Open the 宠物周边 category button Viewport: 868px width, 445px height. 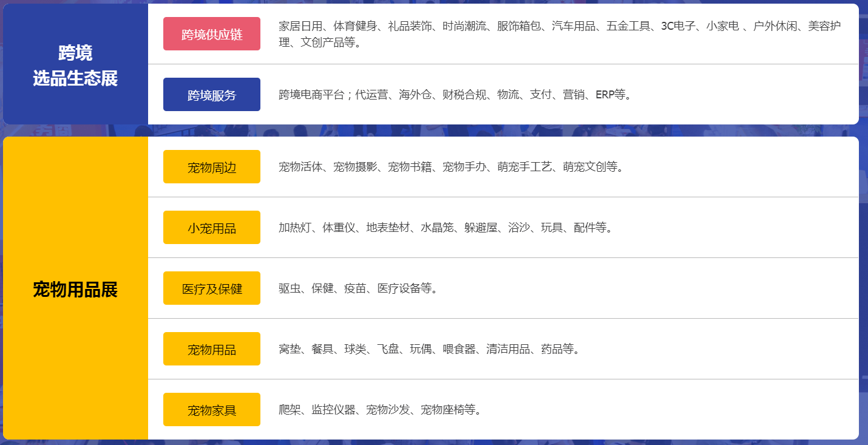coord(212,167)
